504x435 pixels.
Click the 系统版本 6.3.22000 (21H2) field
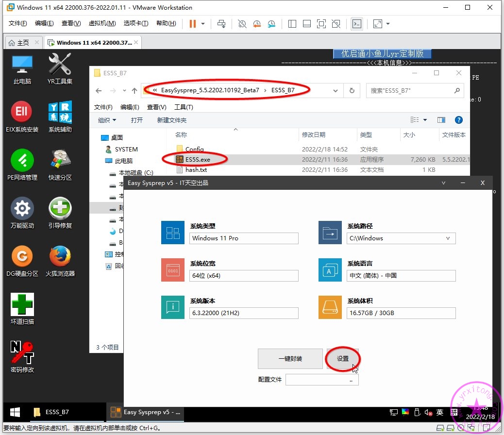[244, 313]
